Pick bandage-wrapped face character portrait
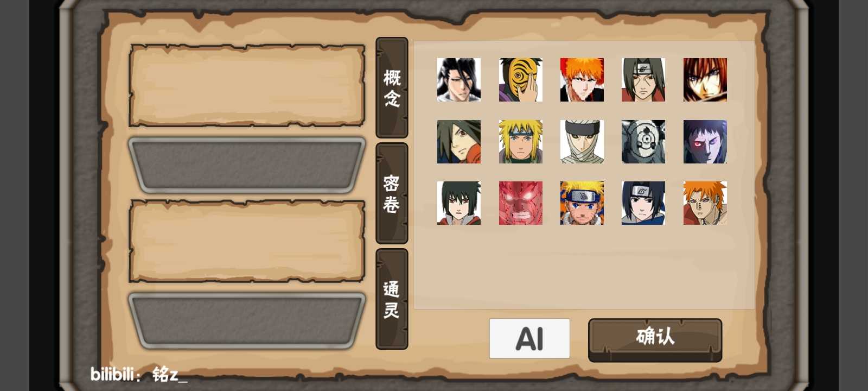868x391 pixels. [582, 142]
